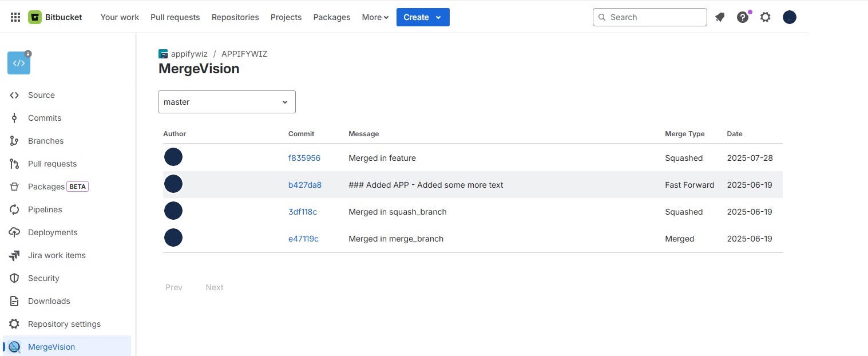Open the Repositories menu item
This screenshot has width=868, height=356.
tap(235, 17)
